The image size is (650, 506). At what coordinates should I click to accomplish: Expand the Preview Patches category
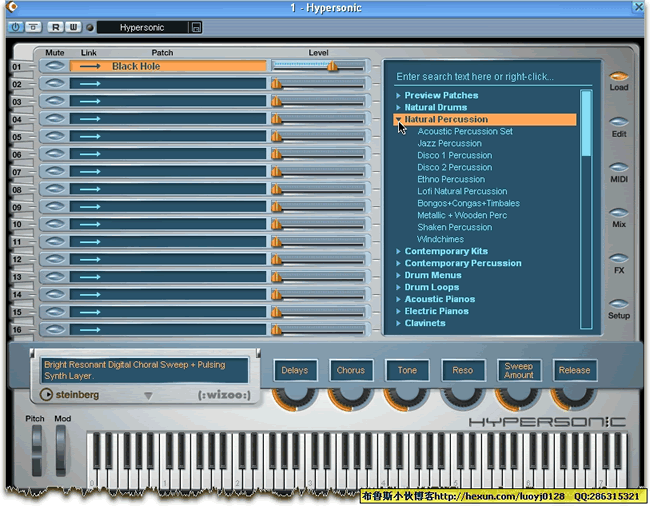[x=398, y=95]
